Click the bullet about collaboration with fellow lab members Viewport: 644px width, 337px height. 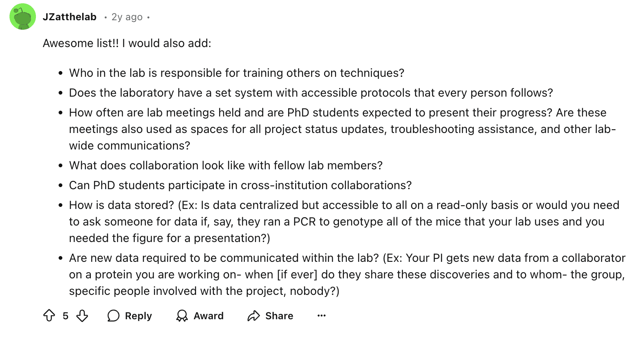(226, 166)
